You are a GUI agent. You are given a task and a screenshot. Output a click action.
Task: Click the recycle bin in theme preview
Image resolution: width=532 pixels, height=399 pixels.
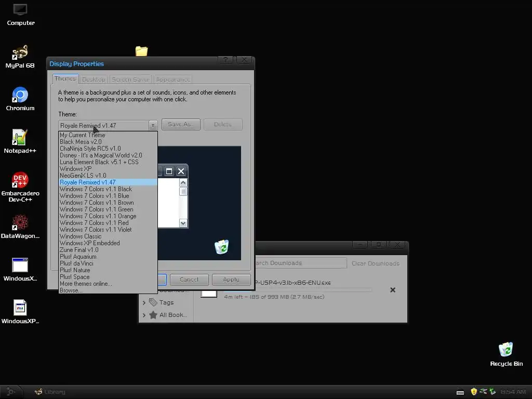(x=221, y=247)
